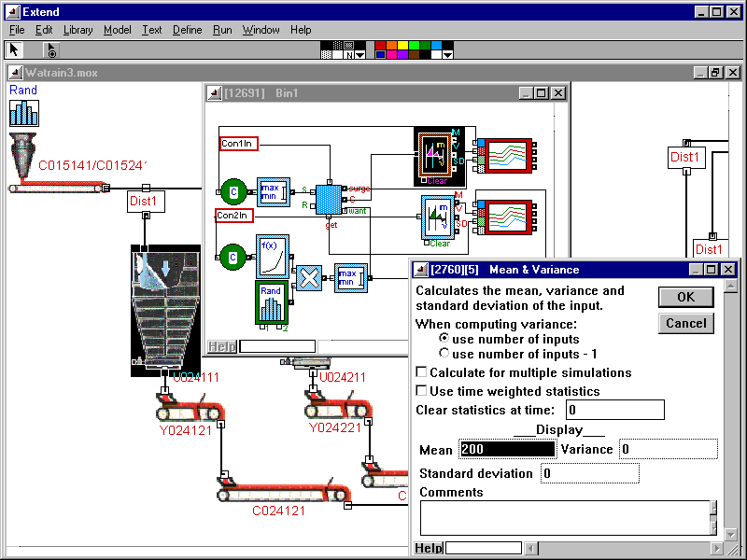The width and height of the screenshot is (747, 560).
Task: Click the 'Clear statistics at time' field
Action: [615, 410]
